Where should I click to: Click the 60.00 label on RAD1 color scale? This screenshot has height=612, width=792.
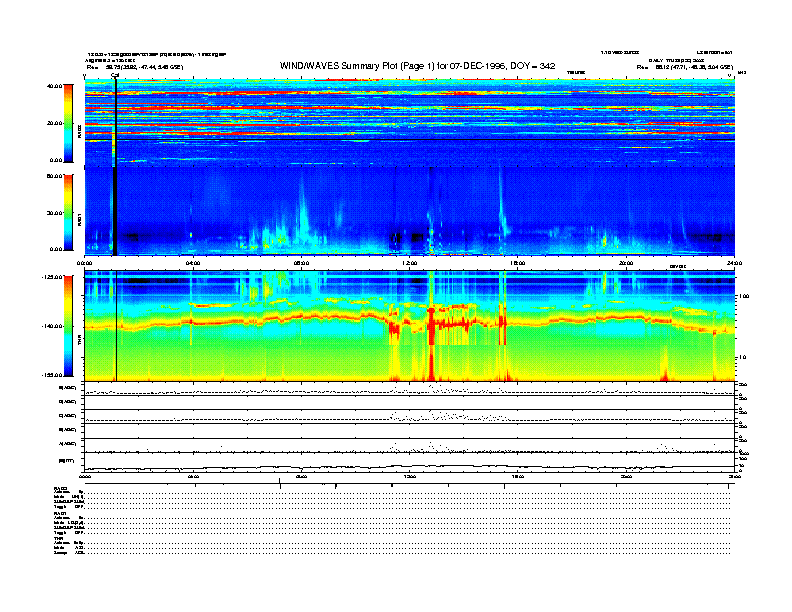point(54,176)
